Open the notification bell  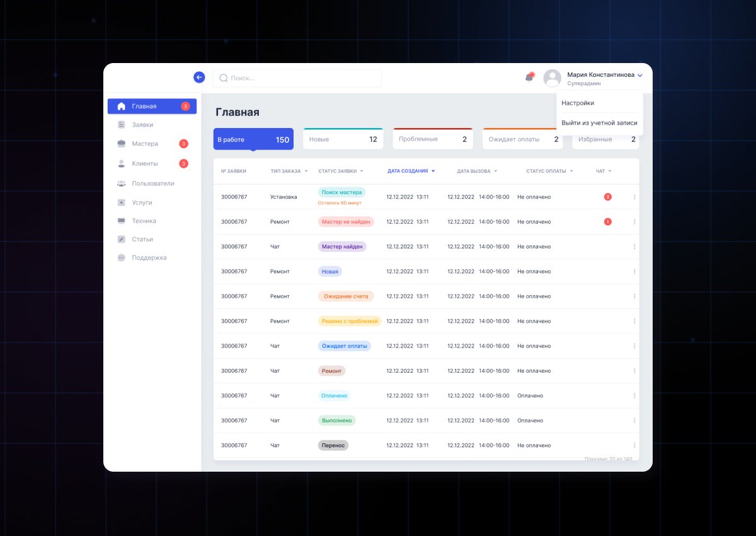pos(529,77)
